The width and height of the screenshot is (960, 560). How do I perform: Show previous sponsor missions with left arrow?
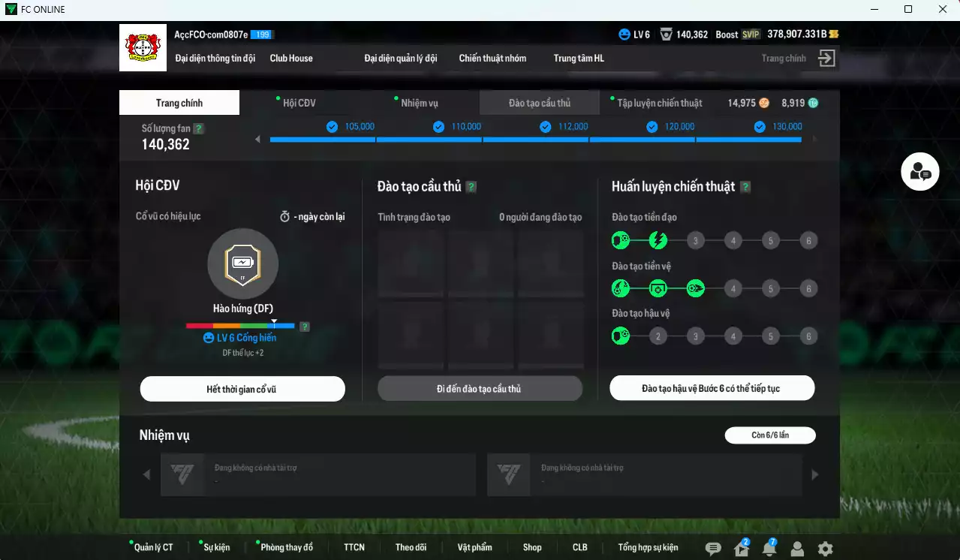tap(146, 474)
